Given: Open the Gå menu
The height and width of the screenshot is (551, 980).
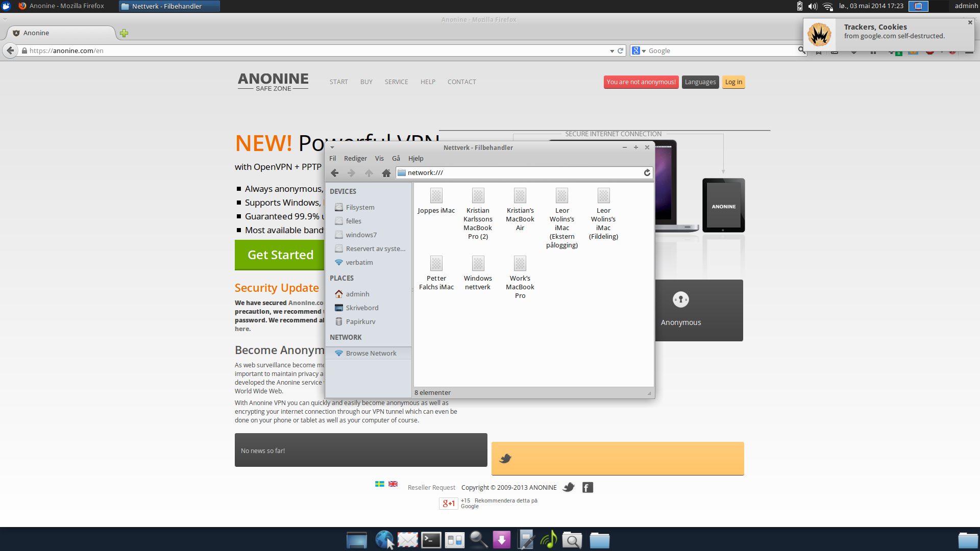Looking at the screenshot, I should coord(396,159).
